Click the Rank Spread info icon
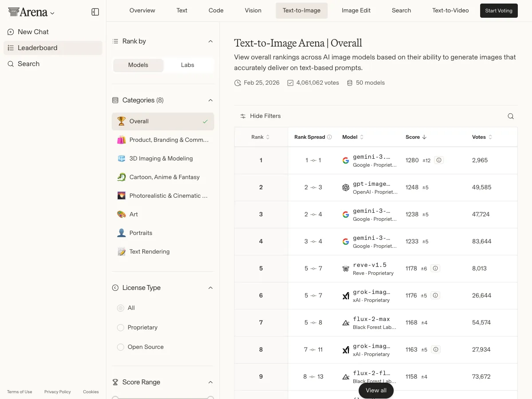The height and width of the screenshot is (399, 532). click(329, 137)
